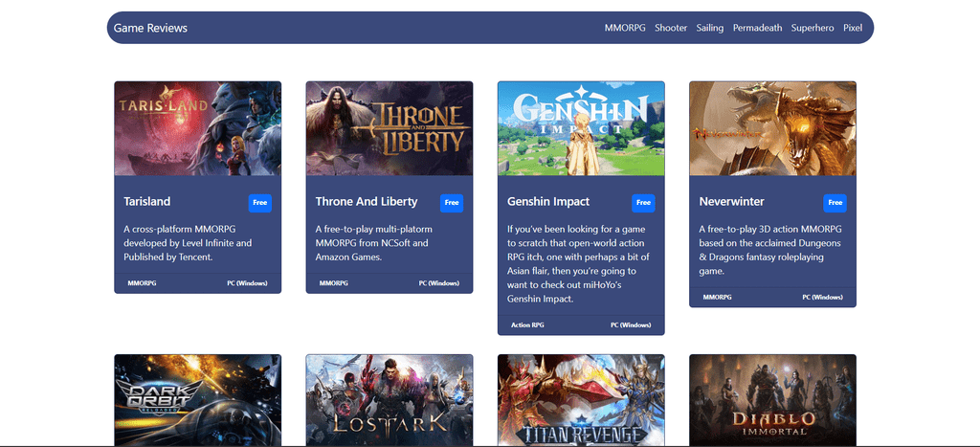Open the Diablo Immortal thumbnail
This screenshot has height=447, width=980.
click(x=773, y=400)
